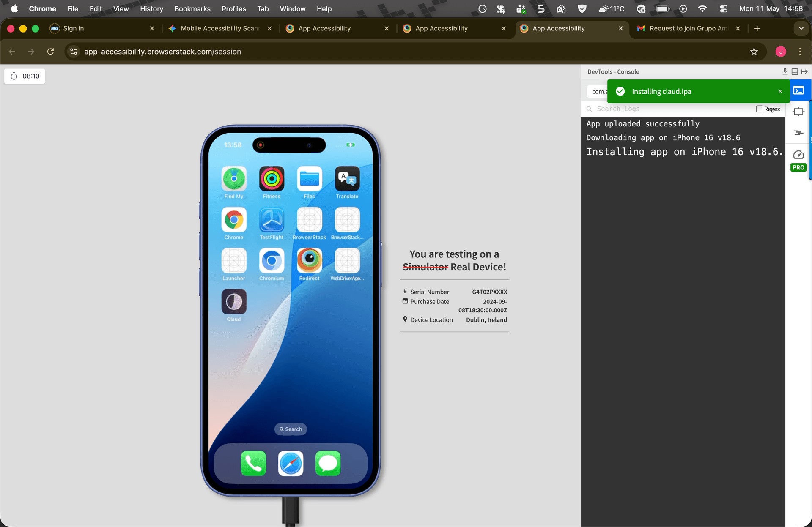Switch to the first App Accessibility tab
This screenshot has width=812, height=527.
point(337,28)
